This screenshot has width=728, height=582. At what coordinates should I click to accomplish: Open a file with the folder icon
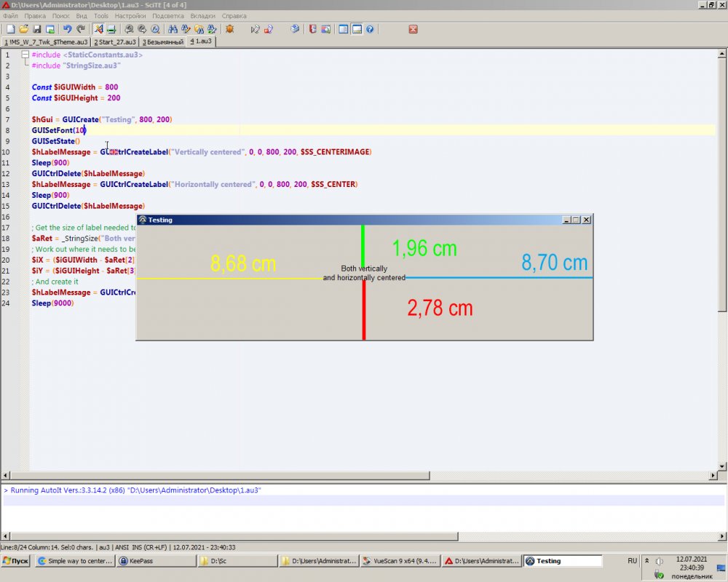[24, 29]
